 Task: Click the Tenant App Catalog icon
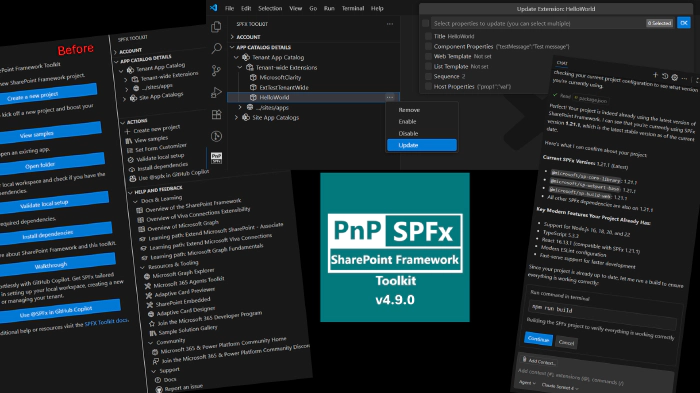246,57
